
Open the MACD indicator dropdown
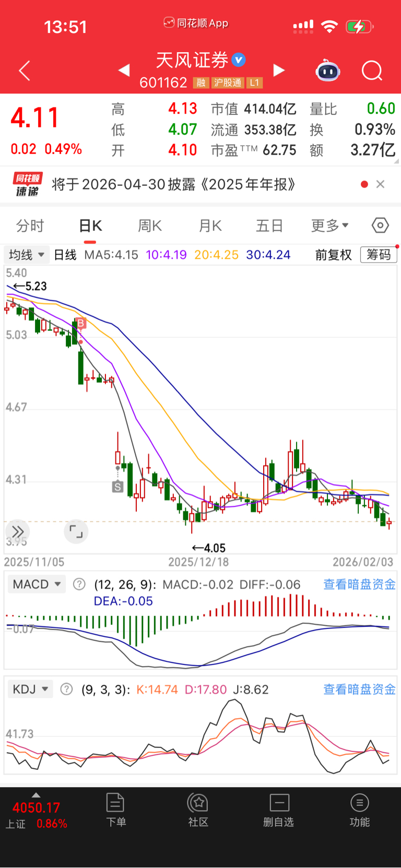[x=37, y=584]
